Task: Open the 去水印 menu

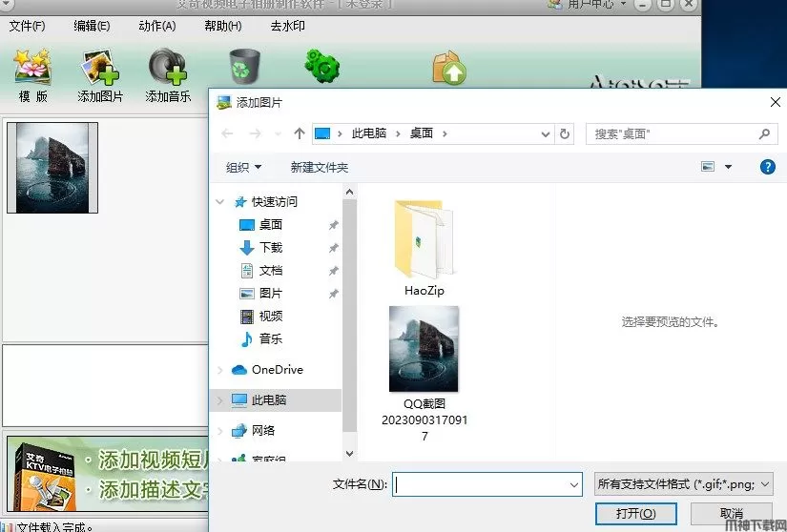Action: click(x=287, y=26)
